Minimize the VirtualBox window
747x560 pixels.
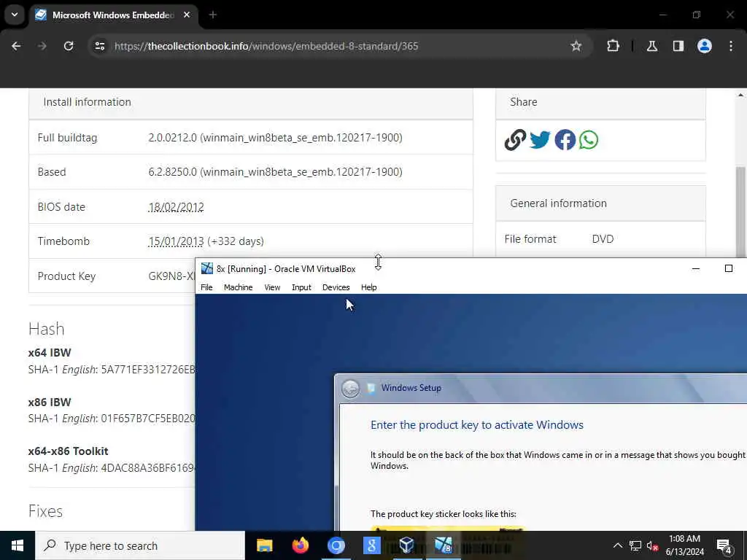pyautogui.click(x=695, y=268)
